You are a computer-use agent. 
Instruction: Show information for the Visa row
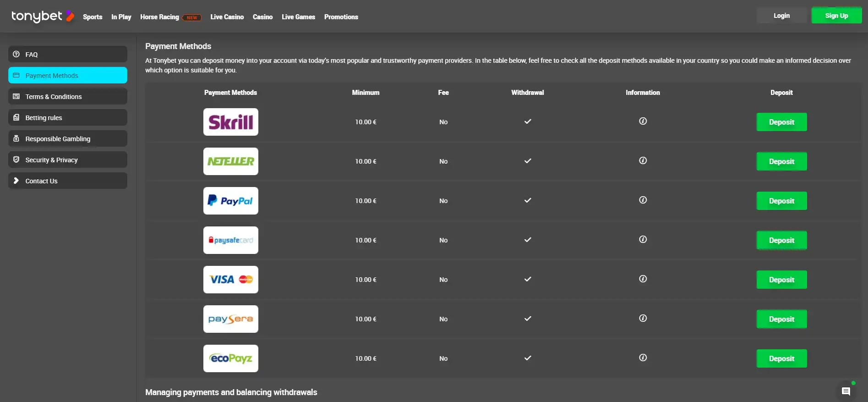(643, 279)
